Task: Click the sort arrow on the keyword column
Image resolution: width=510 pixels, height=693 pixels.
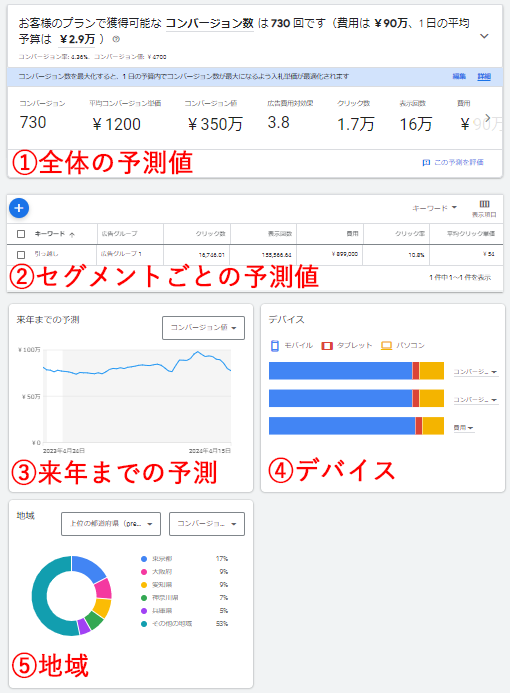Action: coord(72,234)
